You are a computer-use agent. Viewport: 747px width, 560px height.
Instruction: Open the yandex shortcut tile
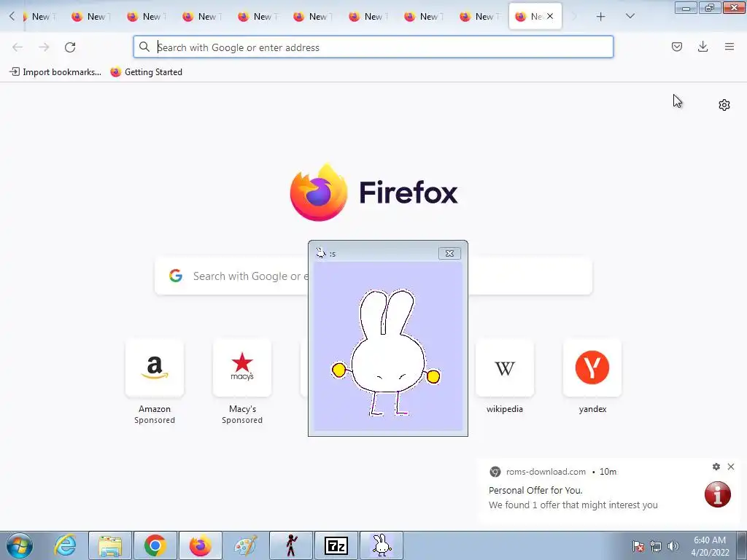(592, 367)
